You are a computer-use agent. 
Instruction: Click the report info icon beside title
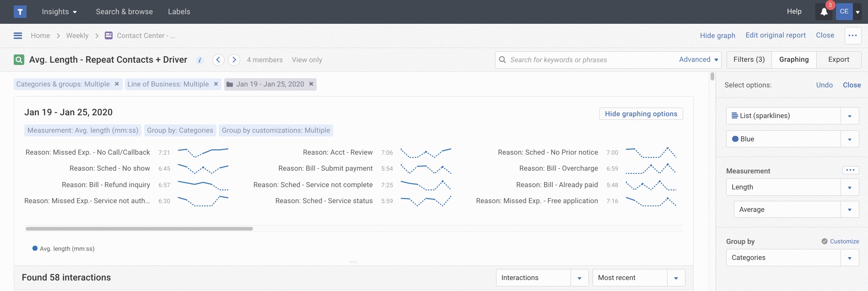pyautogui.click(x=199, y=60)
